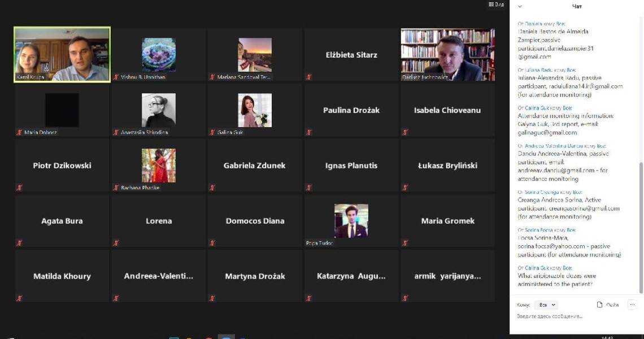Collapse chat panel with top chevron
The width and height of the screenshot is (644, 339).
520,6
